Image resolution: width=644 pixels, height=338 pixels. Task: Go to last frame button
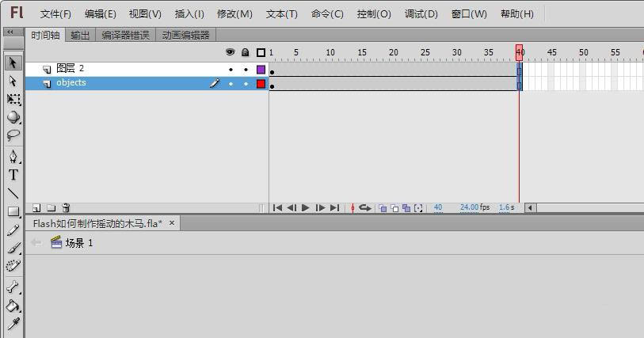pyautogui.click(x=335, y=208)
